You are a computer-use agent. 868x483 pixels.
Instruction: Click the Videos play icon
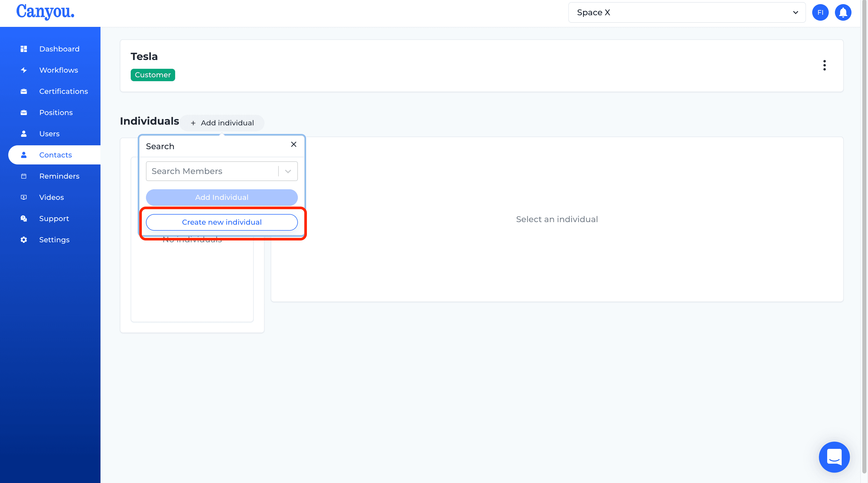[x=24, y=197]
